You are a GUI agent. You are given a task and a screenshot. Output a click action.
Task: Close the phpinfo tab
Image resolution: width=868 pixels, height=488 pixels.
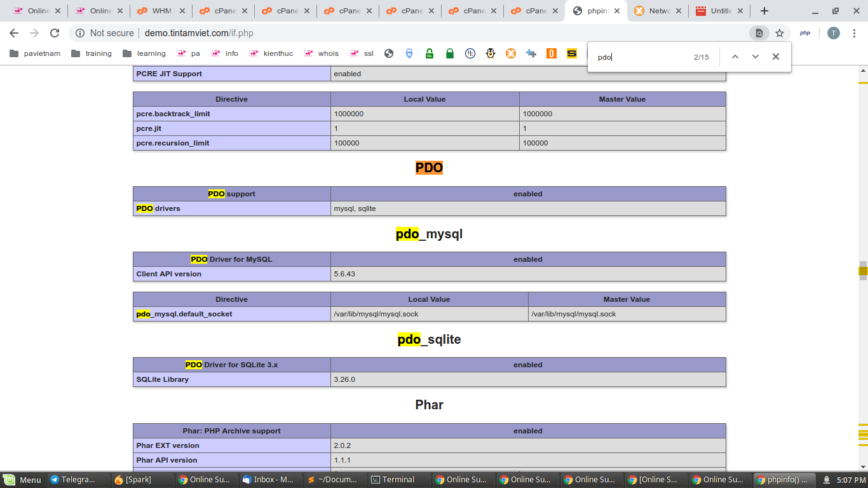[616, 11]
